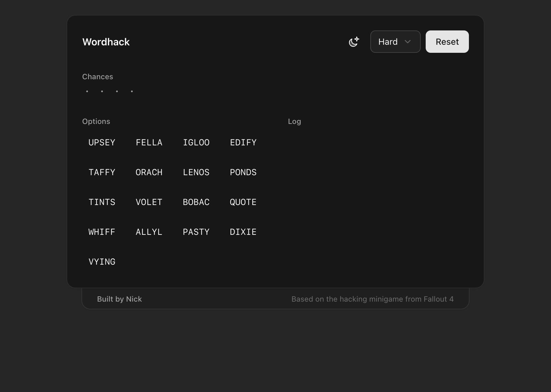Select the word TAFFY
Viewport: 551px width, 392px height.
pyautogui.click(x=102, y=172)
